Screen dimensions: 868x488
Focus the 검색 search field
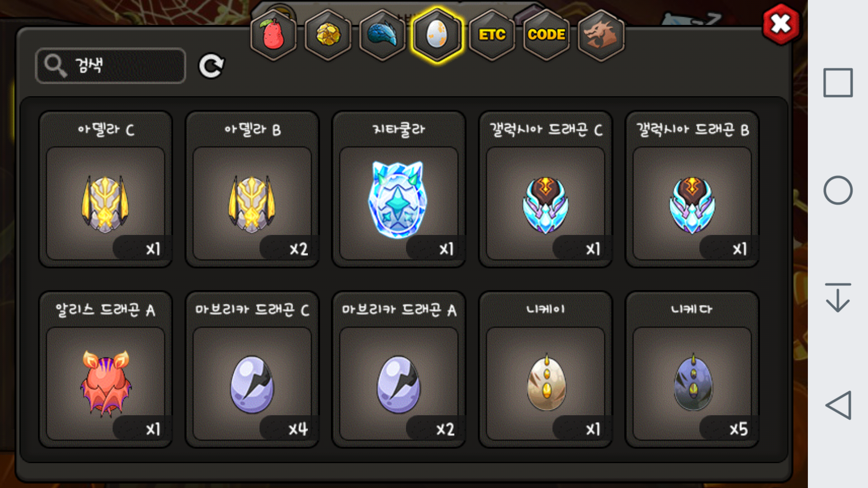[111, 66]
